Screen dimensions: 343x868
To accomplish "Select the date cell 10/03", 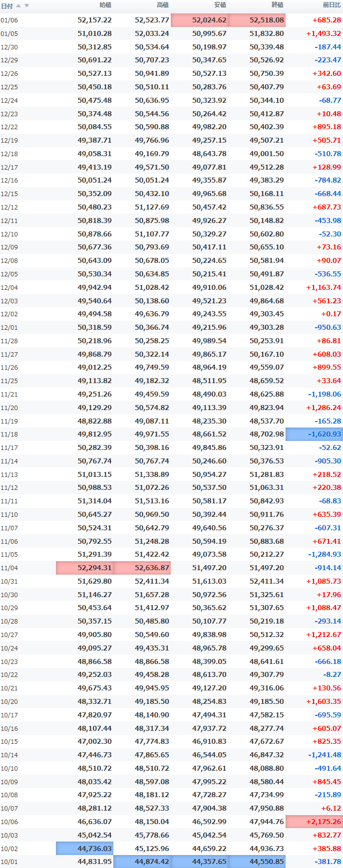I will 9,836.
